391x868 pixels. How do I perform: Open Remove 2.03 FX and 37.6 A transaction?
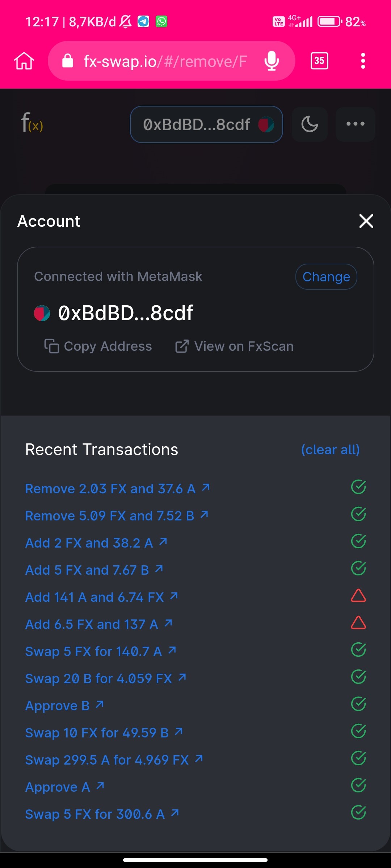117,489
